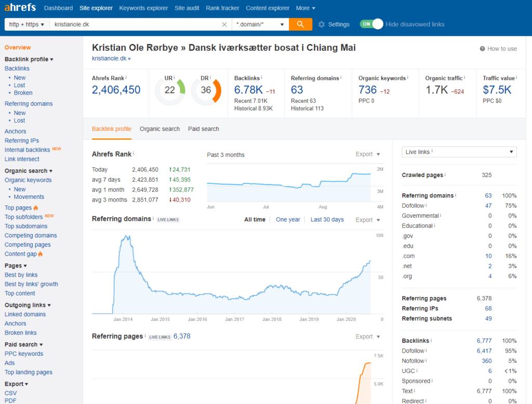Screen dimensions: 532x404
Task: Open the *.domain/* mode dropdown
Action: click(260, 24)
